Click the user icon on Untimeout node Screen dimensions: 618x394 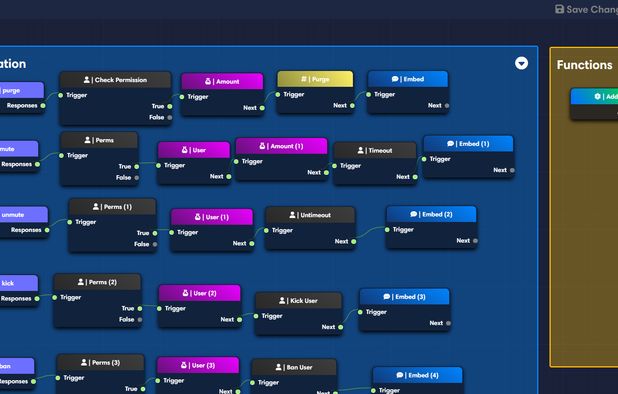click(x=292, y=215)
